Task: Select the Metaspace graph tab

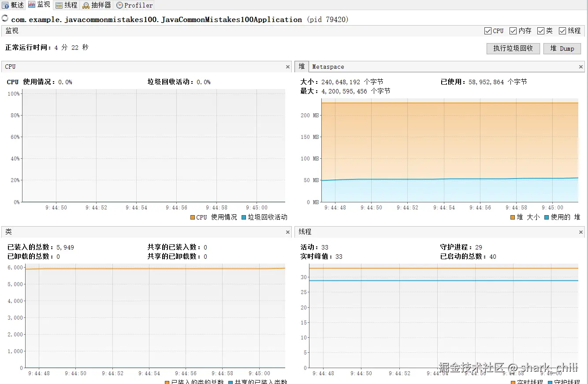Action: [x=328, y=67]
